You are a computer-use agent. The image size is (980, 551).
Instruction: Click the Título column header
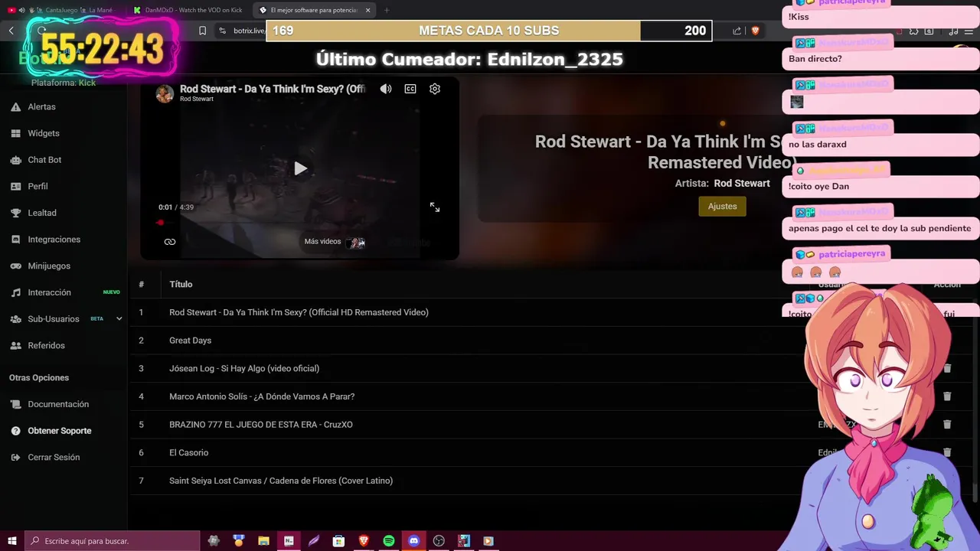[181, 284]
